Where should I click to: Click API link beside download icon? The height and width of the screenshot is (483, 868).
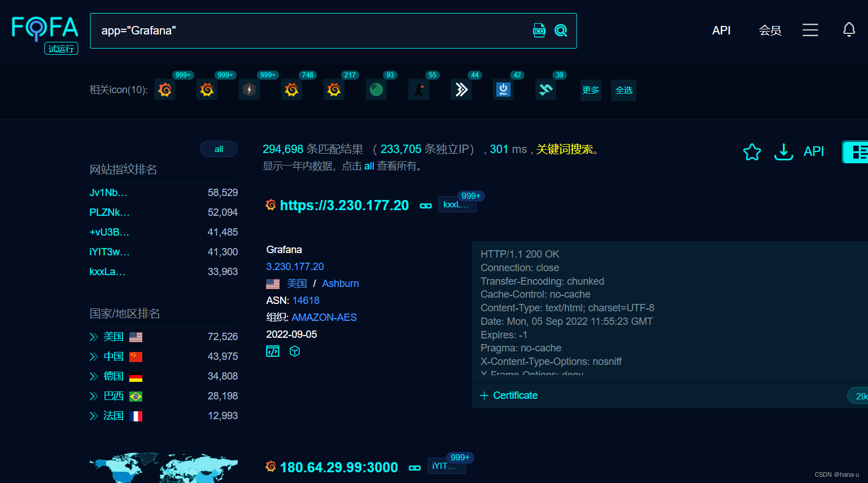[814, 151]
